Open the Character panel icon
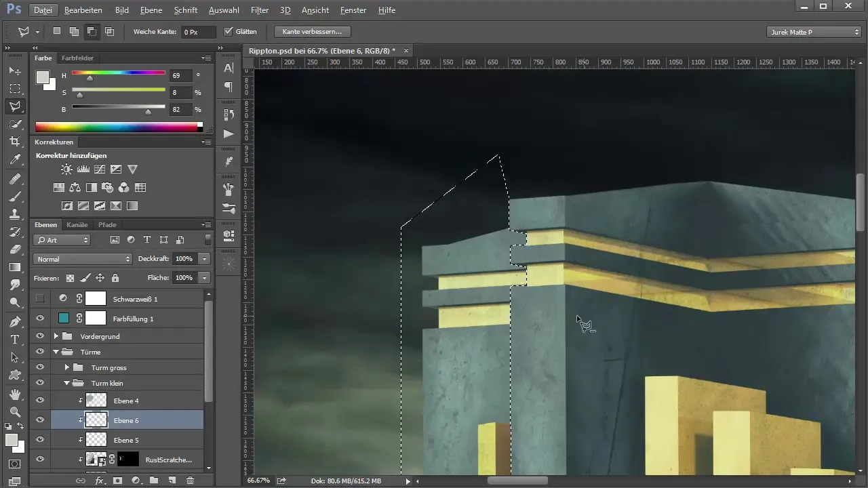The image size is (868, 488). [x=229, y=68]
